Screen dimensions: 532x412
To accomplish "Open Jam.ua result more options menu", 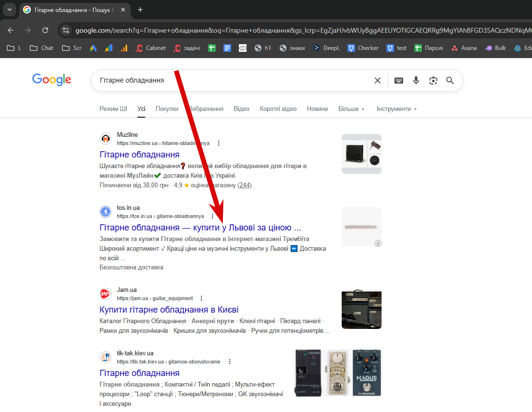I will 201,298.
